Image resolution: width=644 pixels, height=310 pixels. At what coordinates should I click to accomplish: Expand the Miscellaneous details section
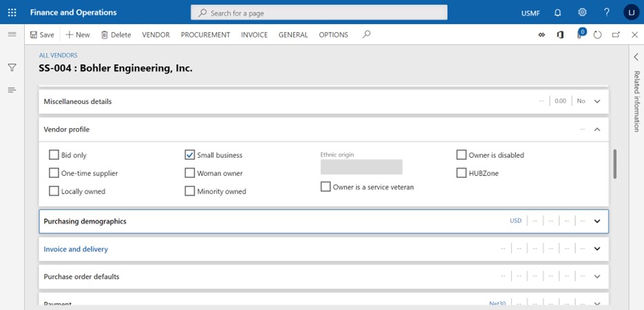pos(597,101)
